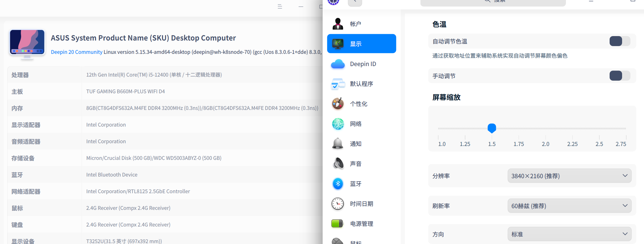Click the 键盘 row label
This screenshot has width=644, height=244.
[x=17, y=225]
